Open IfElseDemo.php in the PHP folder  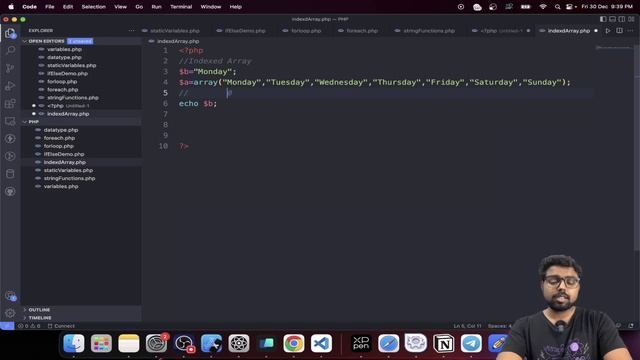[64, 154]
